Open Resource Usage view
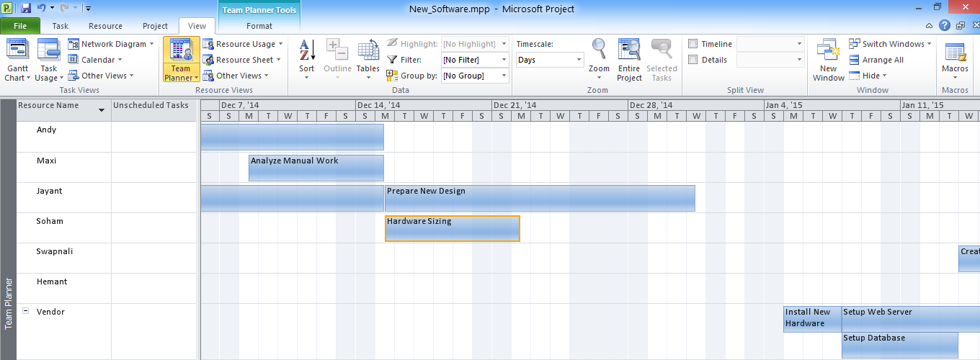Image resolution: width=980 pixels, height=360 pixels. click(x=243, y=44)
